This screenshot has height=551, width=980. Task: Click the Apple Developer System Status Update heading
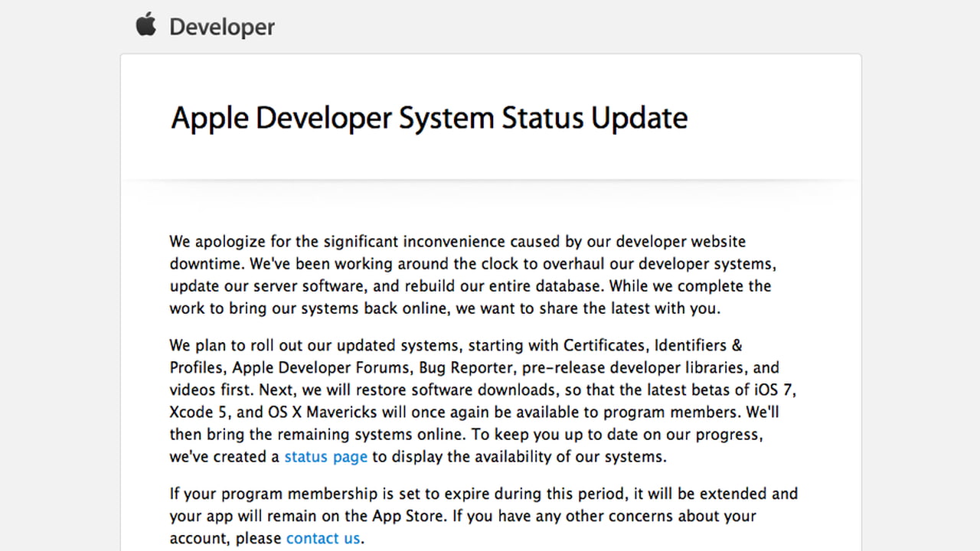(430, 119)
